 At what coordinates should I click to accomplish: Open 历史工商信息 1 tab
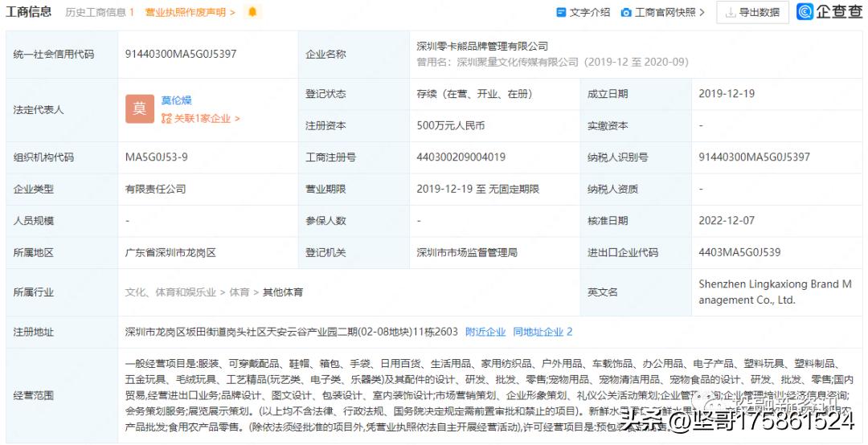(99, 12)
